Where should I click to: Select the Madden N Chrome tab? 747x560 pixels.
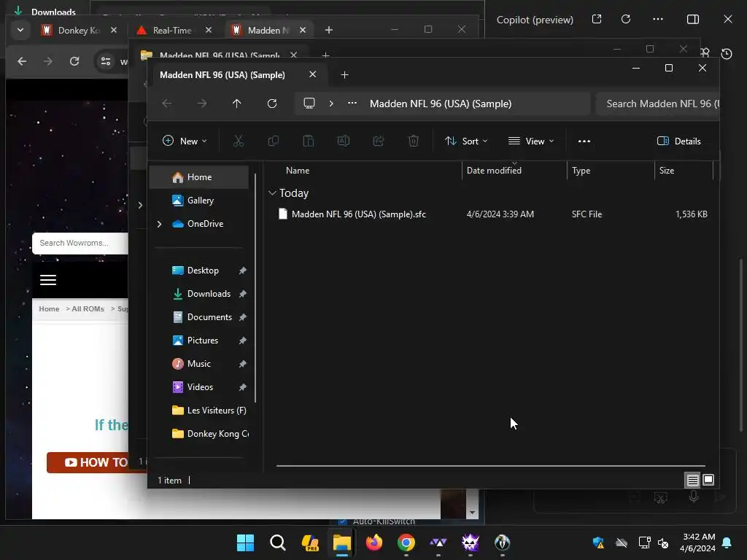pyautogui.click(x=269, y=30)
